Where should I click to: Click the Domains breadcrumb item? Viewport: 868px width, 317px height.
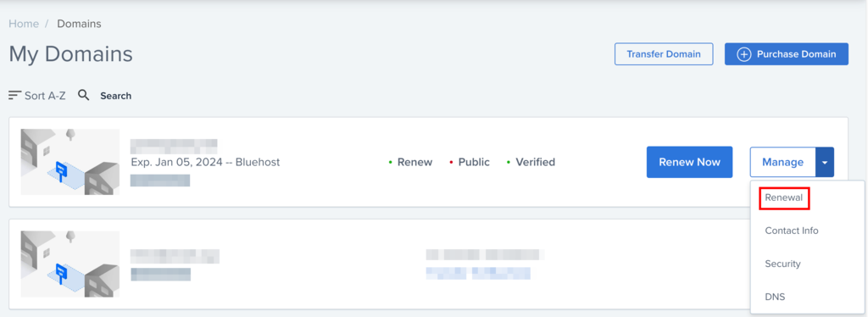point(79,24)
